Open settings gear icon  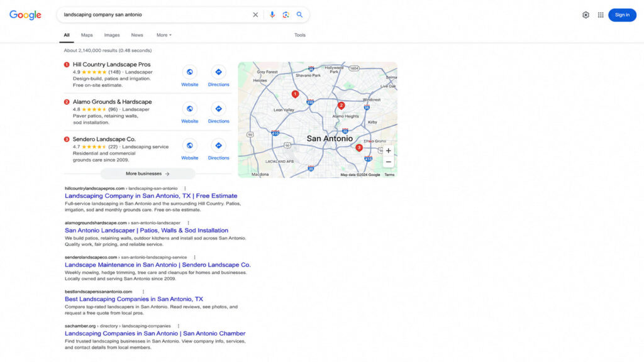[586, 15]
